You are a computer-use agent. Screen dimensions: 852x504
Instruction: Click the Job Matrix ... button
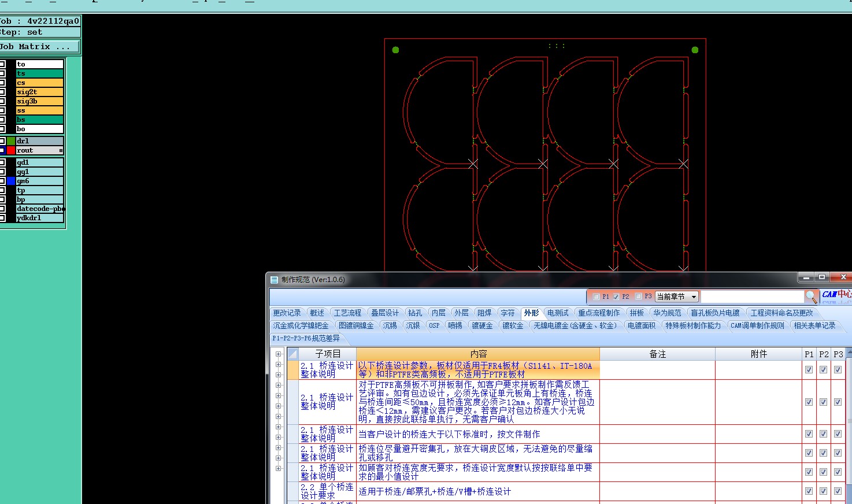tap(39, 46)
